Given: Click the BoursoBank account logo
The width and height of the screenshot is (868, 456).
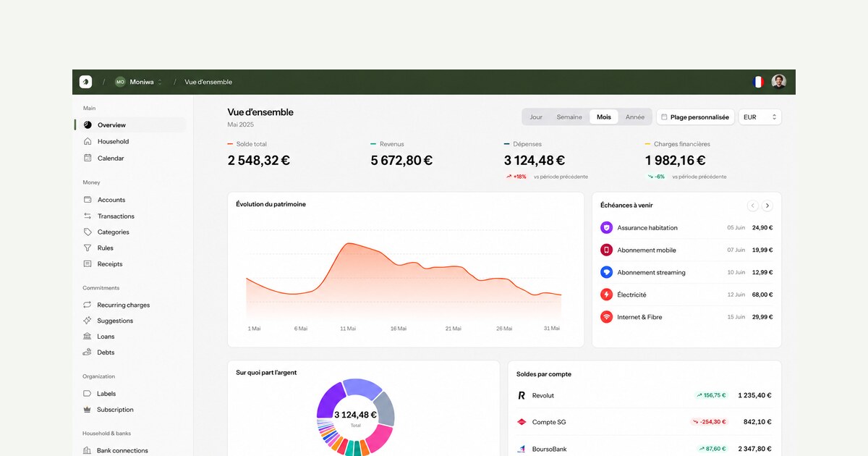Looking at the screenshot, I should click(522, 449).
